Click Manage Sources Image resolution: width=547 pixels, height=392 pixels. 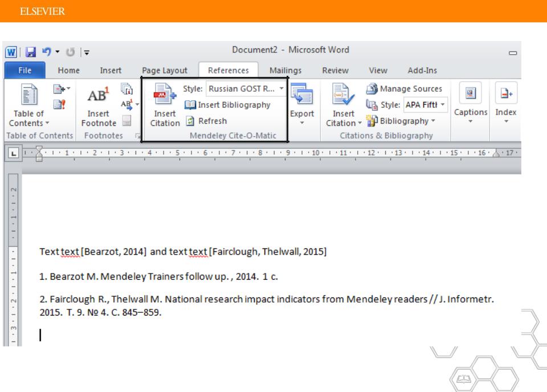coord(404,89)
